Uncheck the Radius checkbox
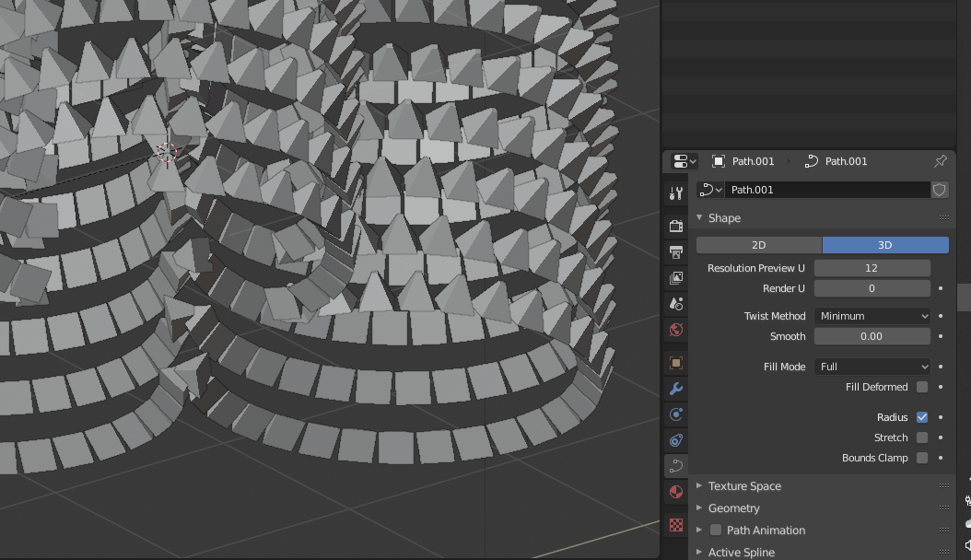 (922, 417)
